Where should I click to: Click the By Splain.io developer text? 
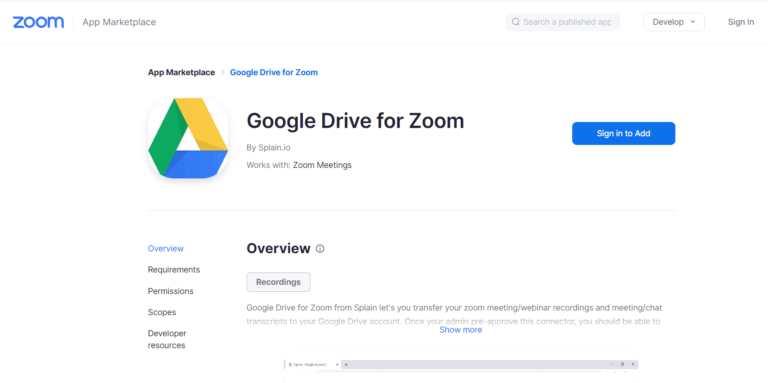[x=268, y=147]
